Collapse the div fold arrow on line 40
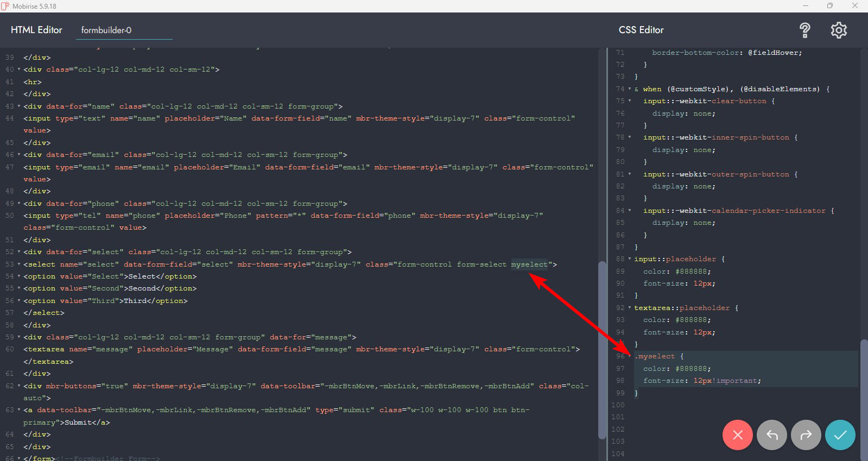868x461 pixels. tap(19, 70)
